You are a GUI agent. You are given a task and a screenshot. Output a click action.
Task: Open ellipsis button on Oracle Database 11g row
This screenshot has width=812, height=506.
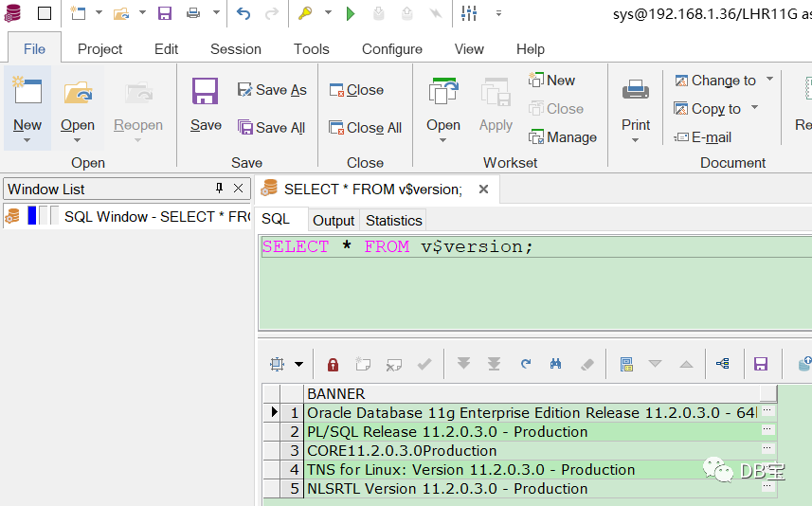[x=767, y=410]
